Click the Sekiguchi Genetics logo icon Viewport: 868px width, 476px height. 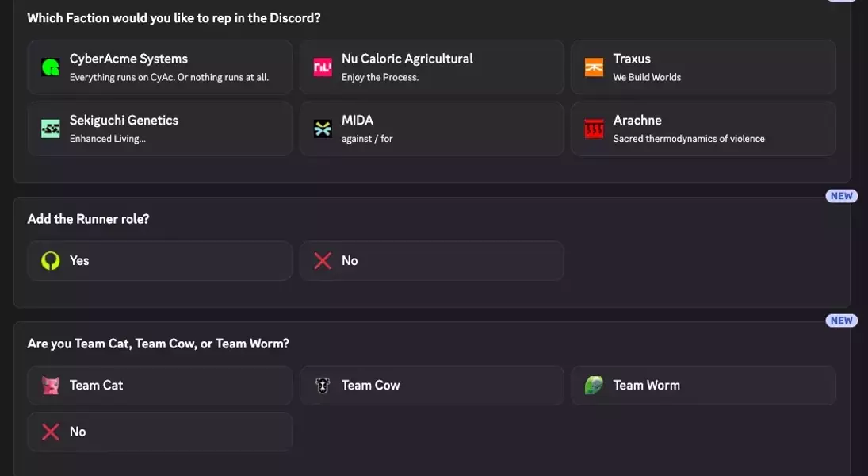tap(51, 129)
